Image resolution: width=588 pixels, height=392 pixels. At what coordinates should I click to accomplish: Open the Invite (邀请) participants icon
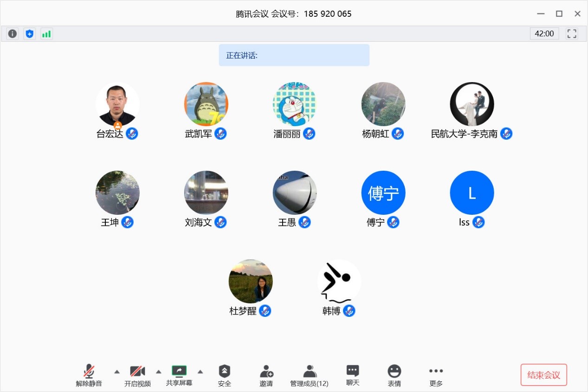266,375
